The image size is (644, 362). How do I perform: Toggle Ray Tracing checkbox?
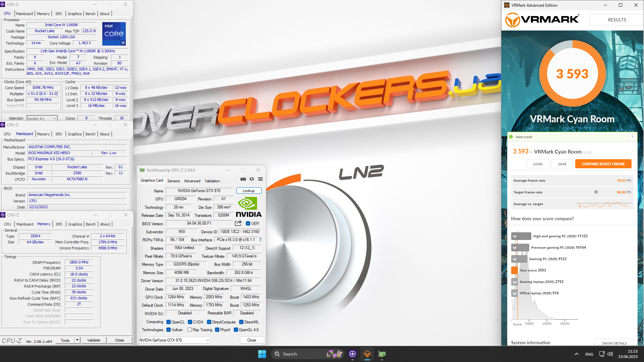[190, 330]
